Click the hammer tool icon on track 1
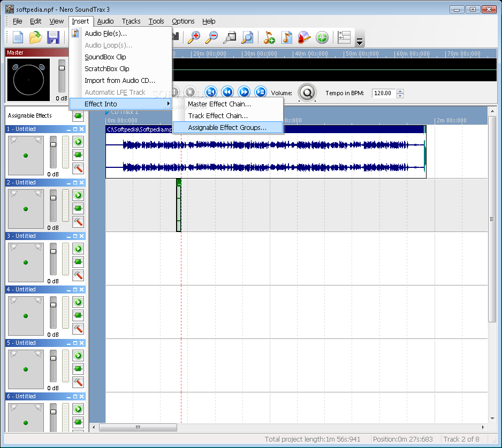 [78, 168]
